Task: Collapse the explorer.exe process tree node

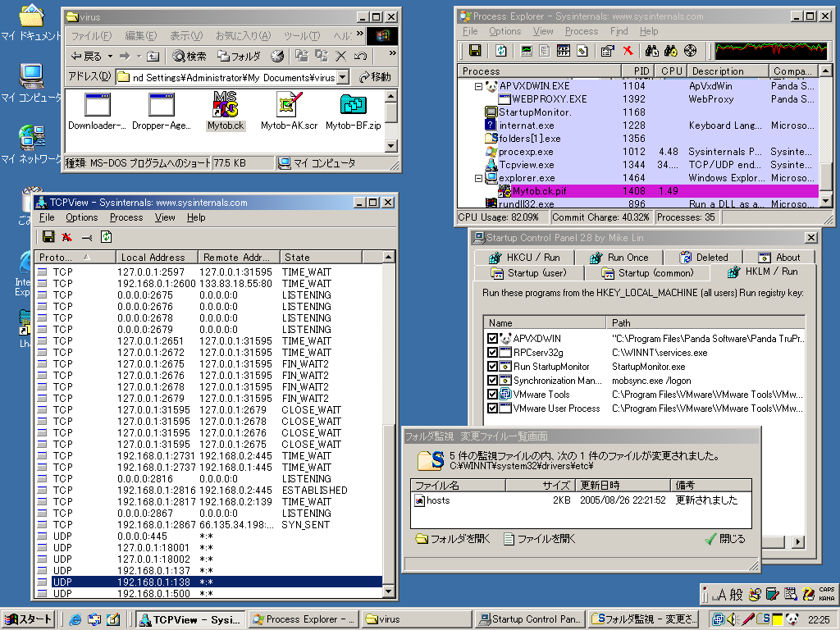Action: click(x=479, y=178)
